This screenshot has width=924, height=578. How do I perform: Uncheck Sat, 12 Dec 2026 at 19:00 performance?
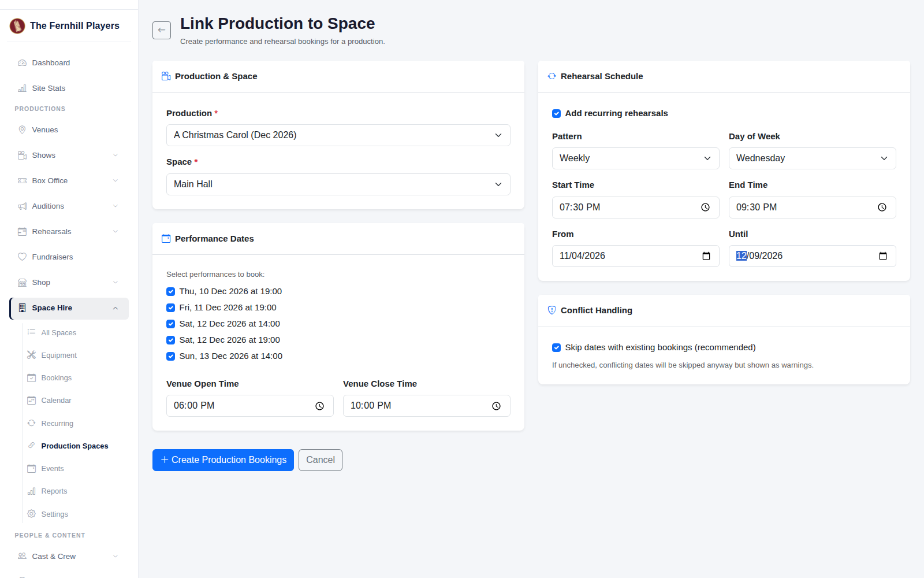[x=170, y=340]
